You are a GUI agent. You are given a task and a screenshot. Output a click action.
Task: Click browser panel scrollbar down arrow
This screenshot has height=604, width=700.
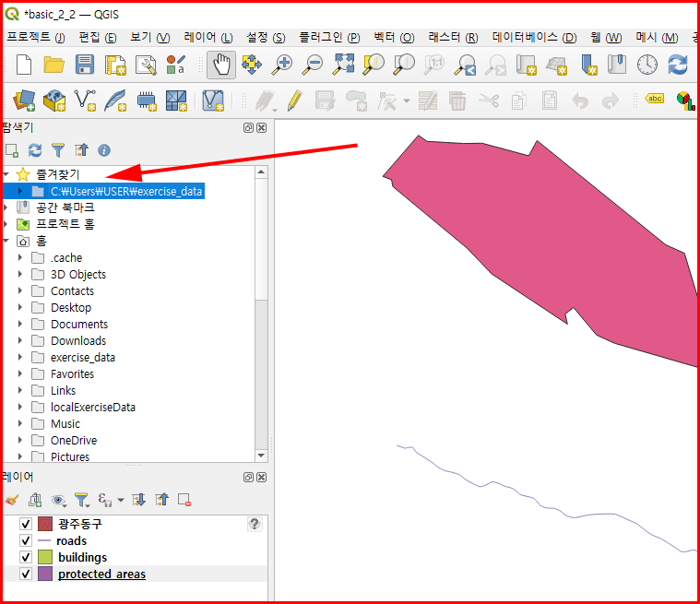coord(261,456)
